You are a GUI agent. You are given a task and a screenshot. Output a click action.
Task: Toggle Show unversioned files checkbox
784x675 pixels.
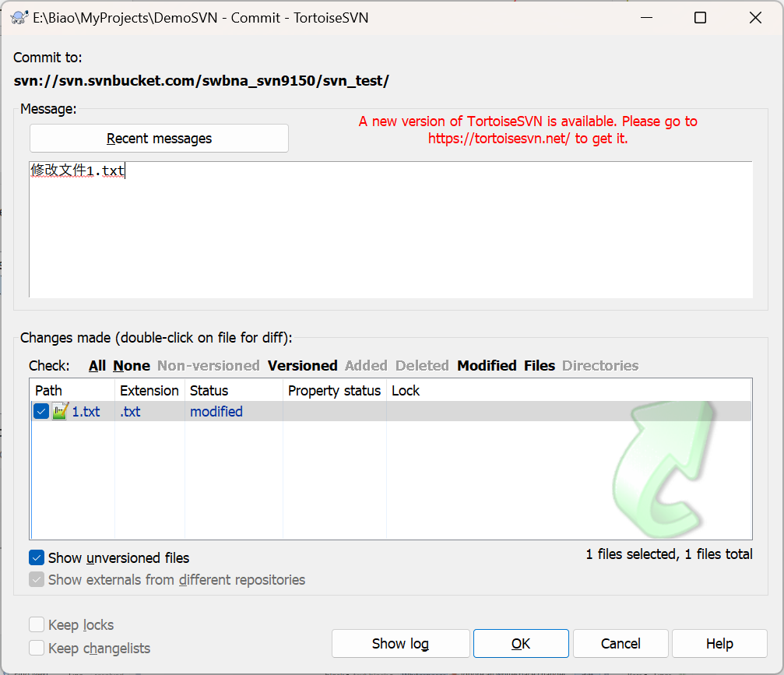point(37,557)
